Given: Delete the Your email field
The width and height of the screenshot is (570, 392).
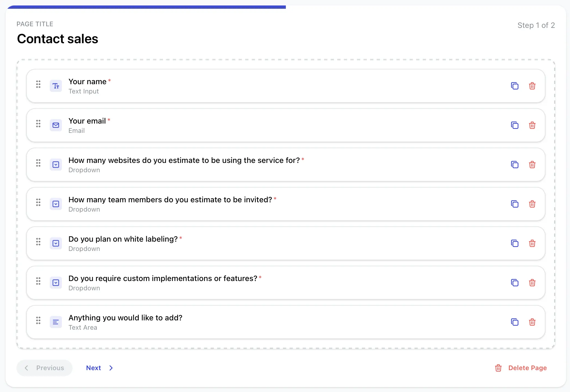Looking at the screenshot, I should coord(532,125).
